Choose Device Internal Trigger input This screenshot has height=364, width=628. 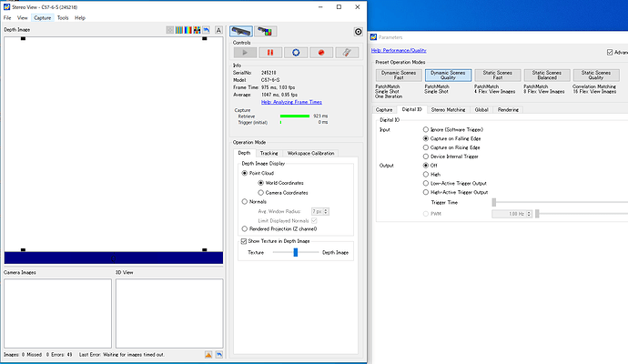[426, 157]
